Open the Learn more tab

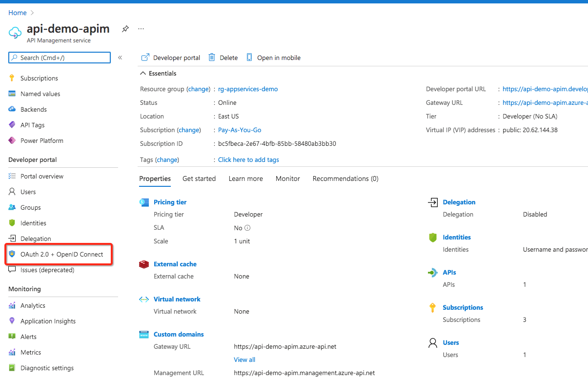pyautogui.click(x=246, y=179)
